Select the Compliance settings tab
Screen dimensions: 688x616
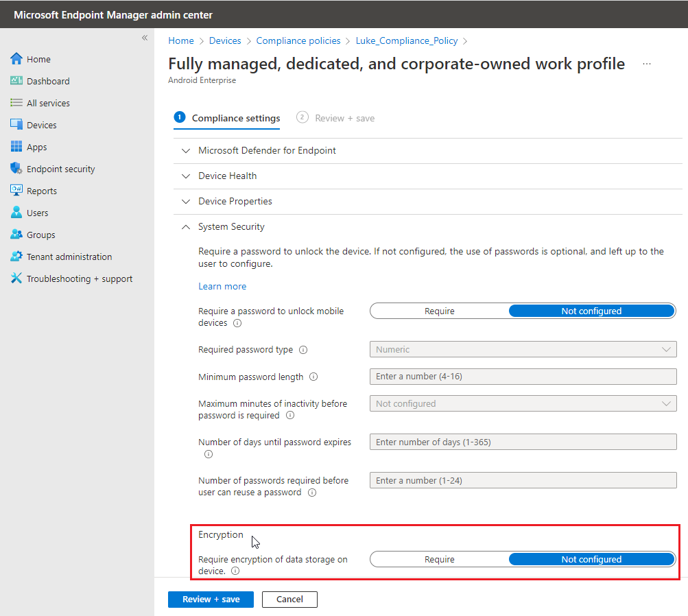pos(235,118)
